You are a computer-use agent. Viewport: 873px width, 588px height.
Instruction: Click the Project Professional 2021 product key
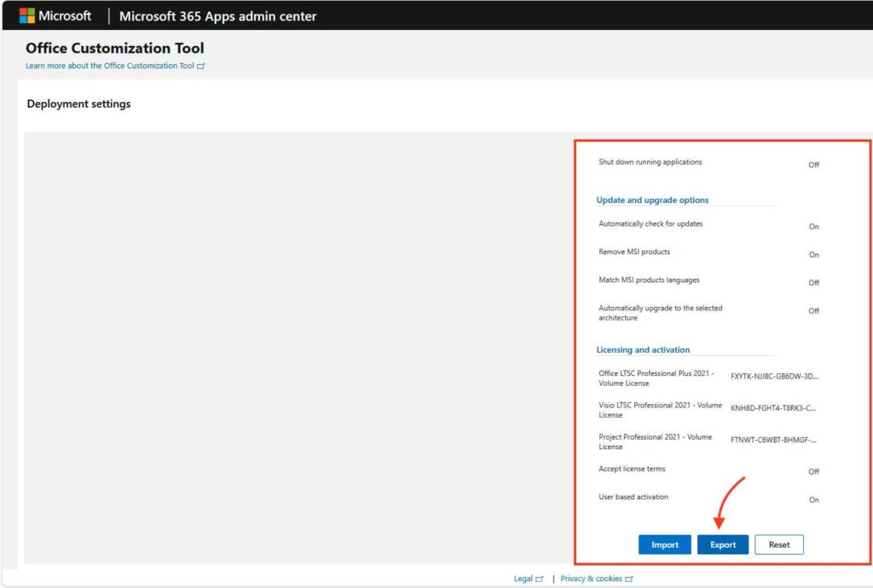[773, 440]
